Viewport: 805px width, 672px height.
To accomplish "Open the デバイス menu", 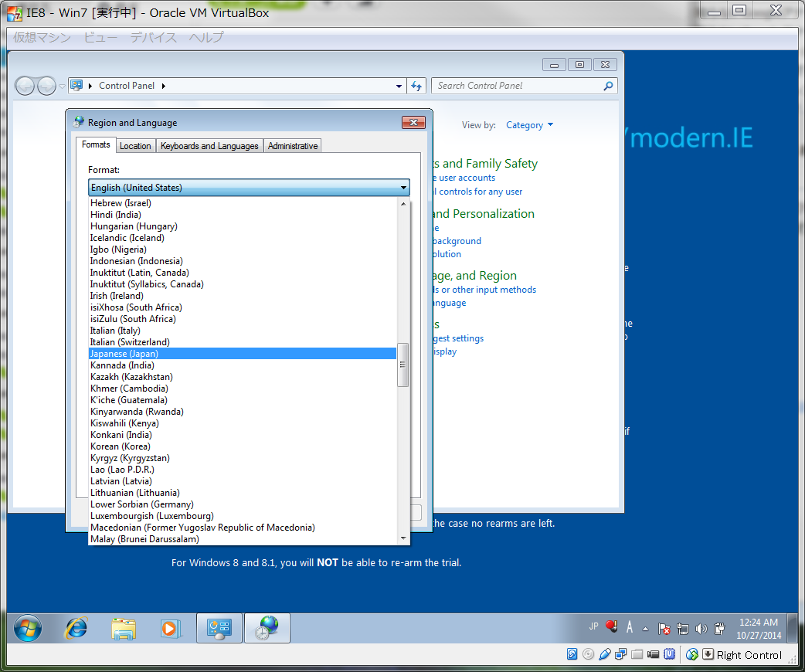I will point(153,37).
